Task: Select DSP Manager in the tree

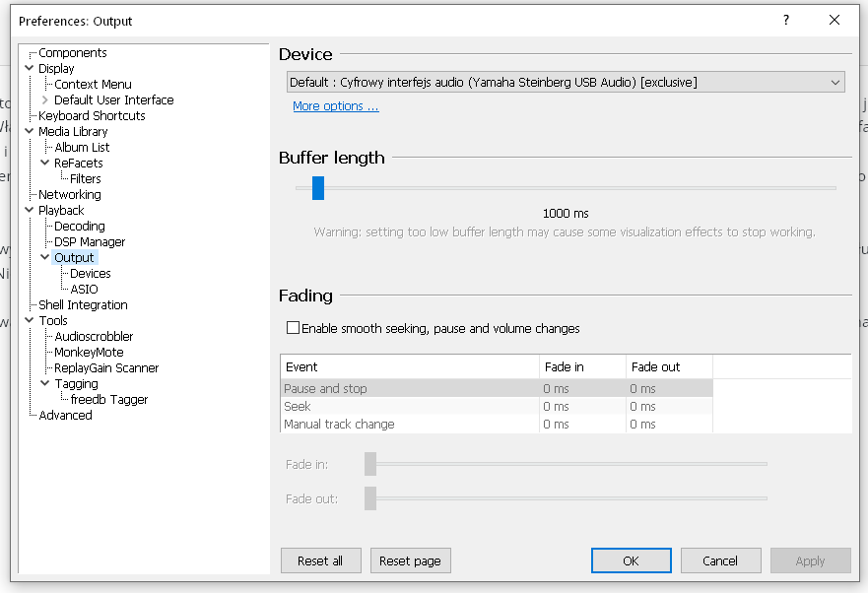Action: point(90,242)
